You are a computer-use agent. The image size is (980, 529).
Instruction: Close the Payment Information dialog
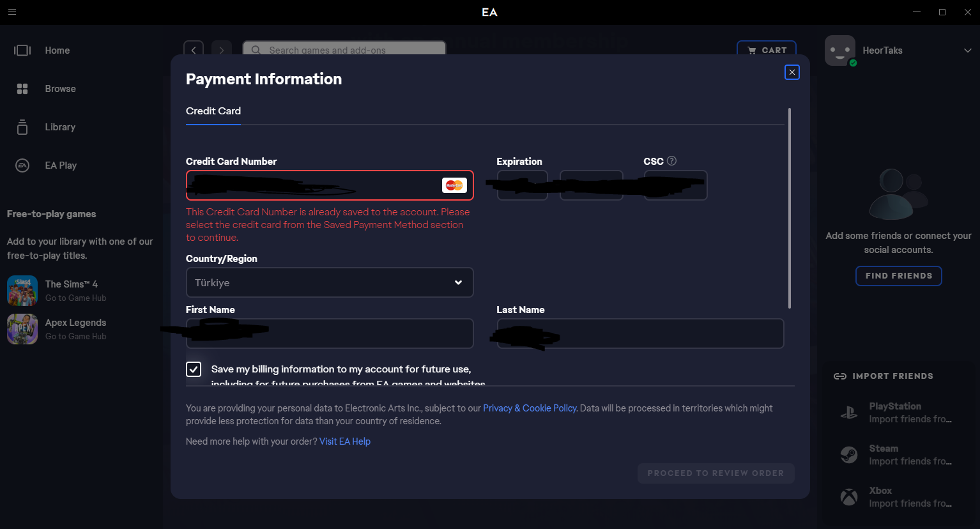[x=792, y=72]
